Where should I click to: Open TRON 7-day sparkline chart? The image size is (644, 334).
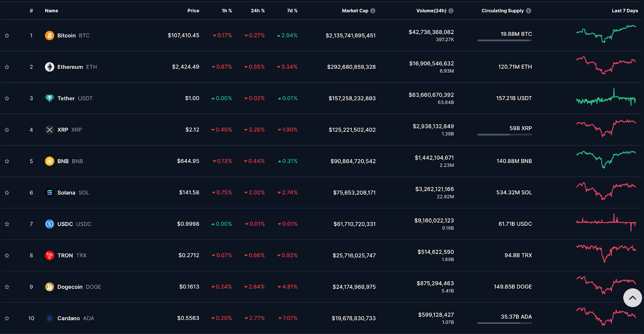tap(606, 254)
